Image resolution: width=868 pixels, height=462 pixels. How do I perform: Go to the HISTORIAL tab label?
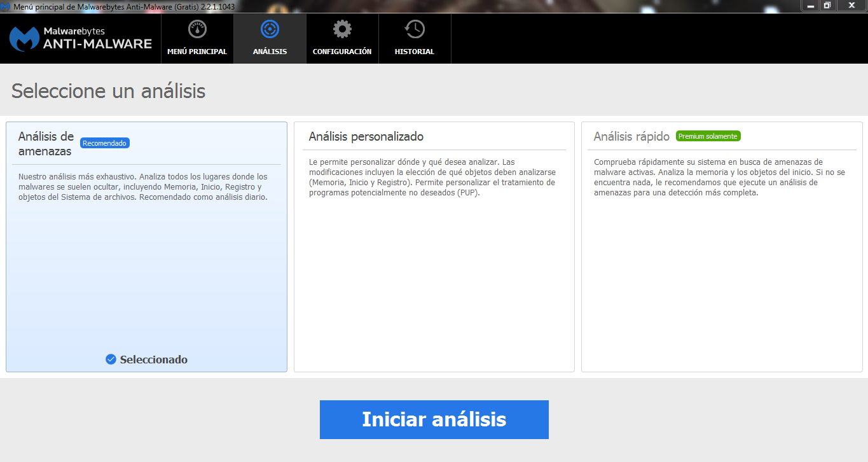pyautogui.click(x=415, y=52)
